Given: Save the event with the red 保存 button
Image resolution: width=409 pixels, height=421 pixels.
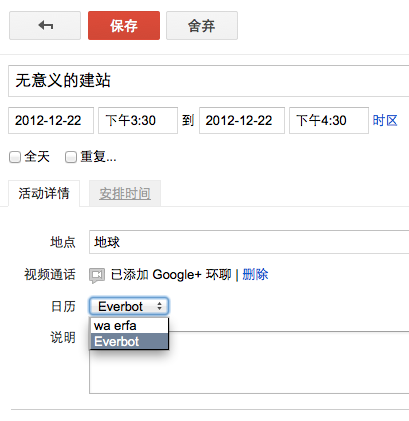Looking at the screenshot, I should tap(124, 25).
